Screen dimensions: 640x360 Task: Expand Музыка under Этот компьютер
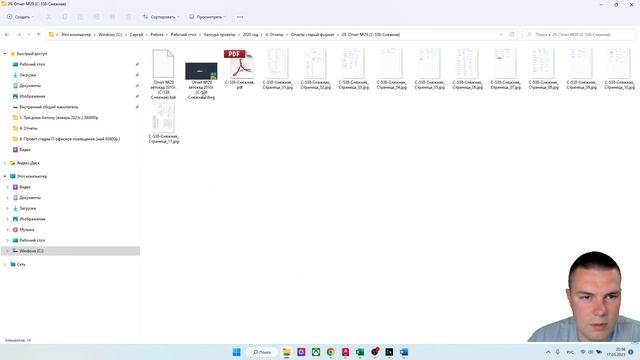coord(7,230)
